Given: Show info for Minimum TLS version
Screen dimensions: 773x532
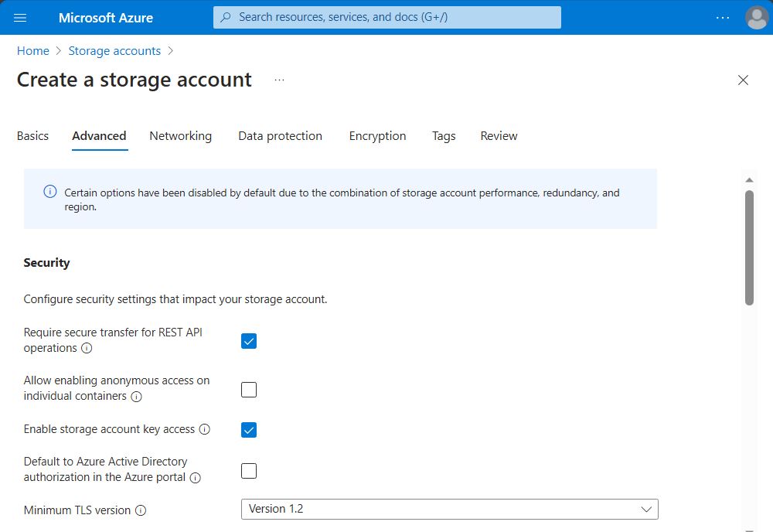Looking at the screenshot, I should point(141,510).
